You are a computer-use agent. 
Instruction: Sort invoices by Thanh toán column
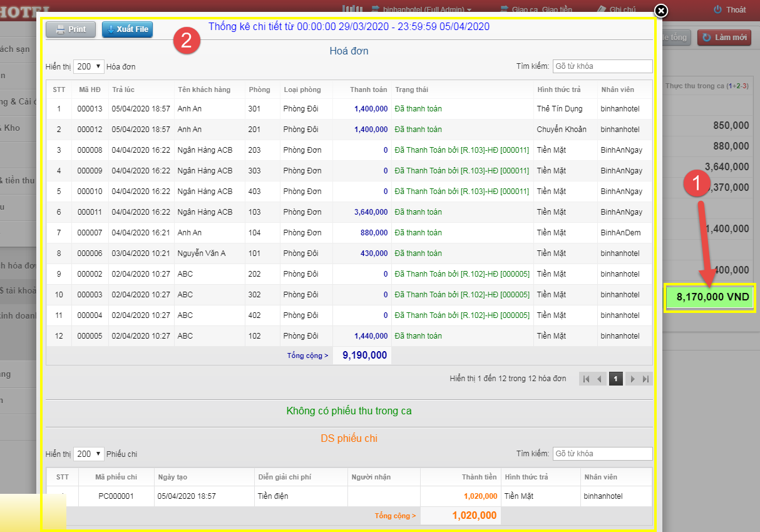[x=368, y=90]
